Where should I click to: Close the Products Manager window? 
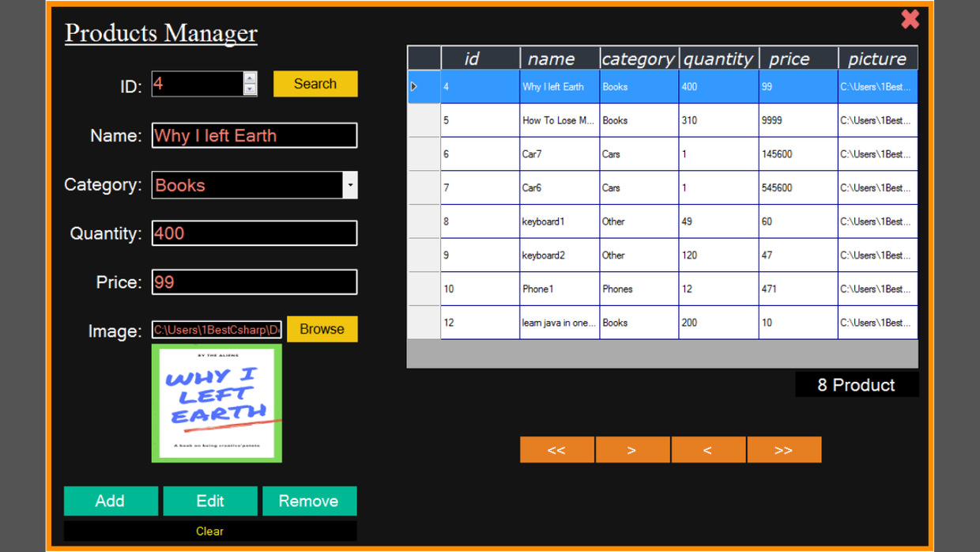910,19
